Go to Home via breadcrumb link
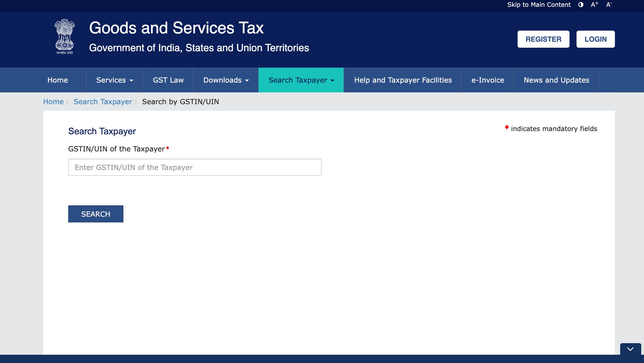Viewport: 644px width, 363px height. [53, 102]
